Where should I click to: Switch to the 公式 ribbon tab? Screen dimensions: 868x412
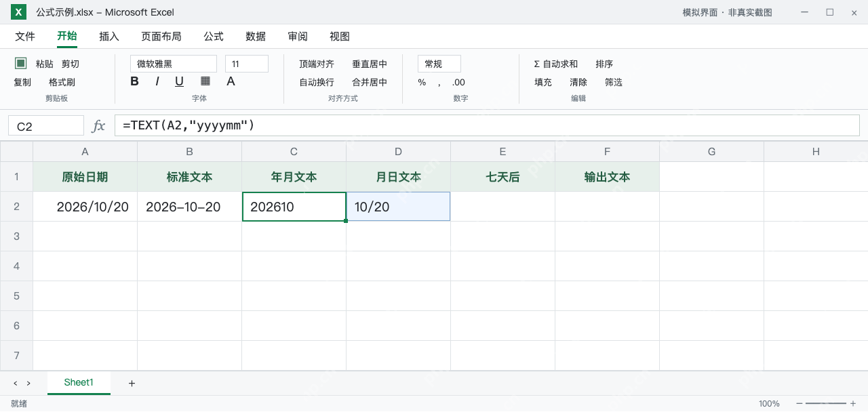(214, 37)
